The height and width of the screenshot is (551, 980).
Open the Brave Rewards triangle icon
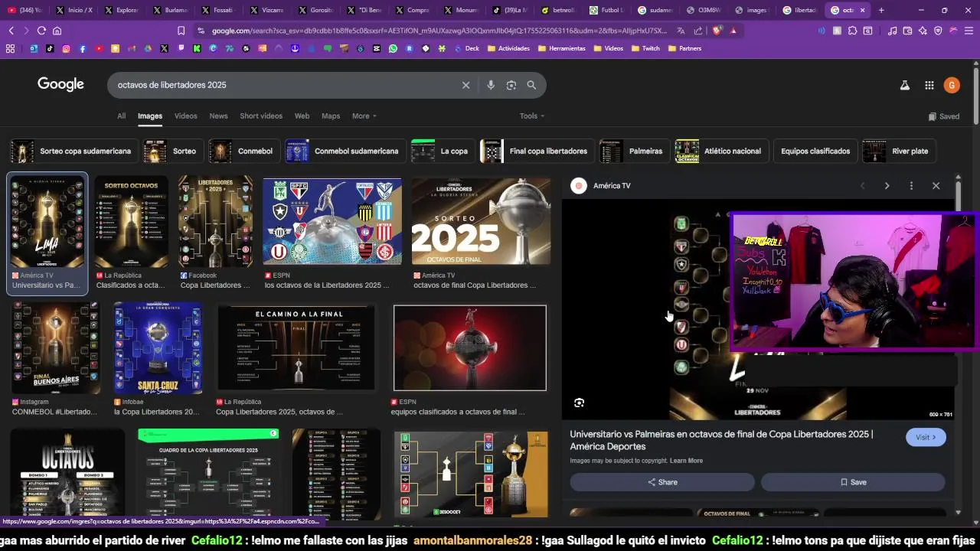[x=733, y=31]
